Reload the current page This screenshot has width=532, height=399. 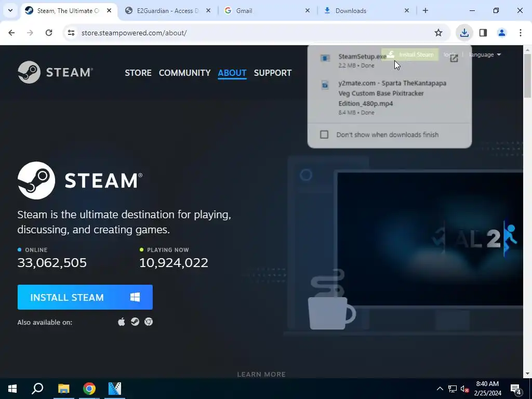point(49,33)
